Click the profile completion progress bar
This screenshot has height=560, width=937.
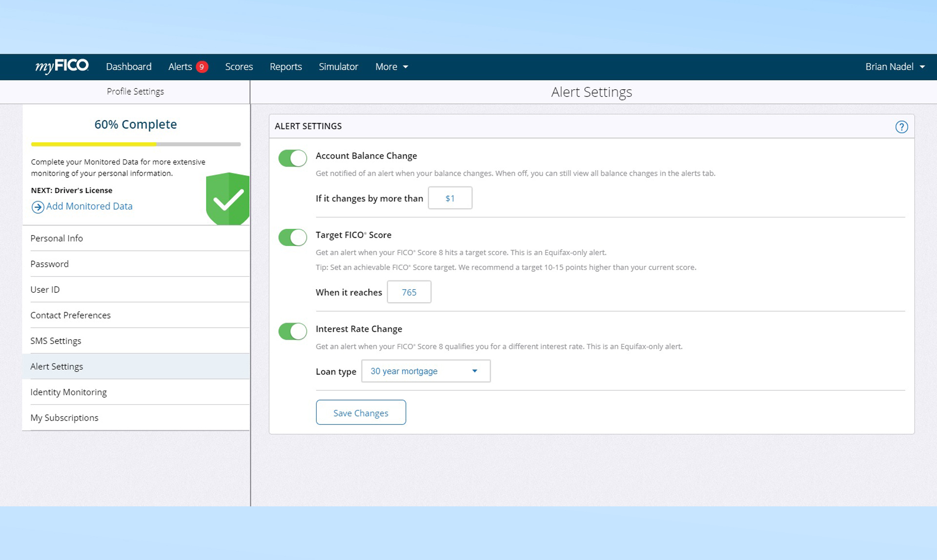136,144
